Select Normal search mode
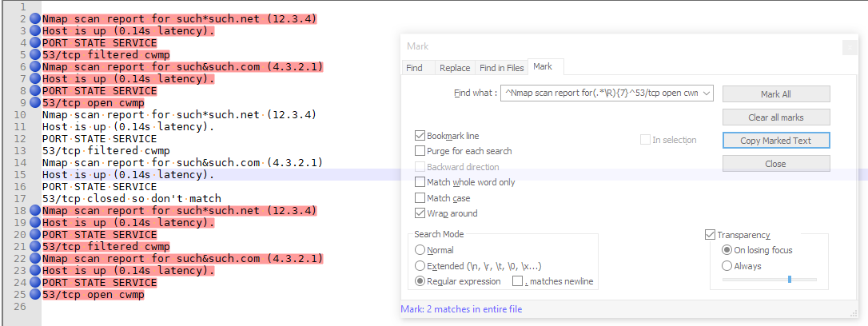868x326 pixels. point(420,250)
